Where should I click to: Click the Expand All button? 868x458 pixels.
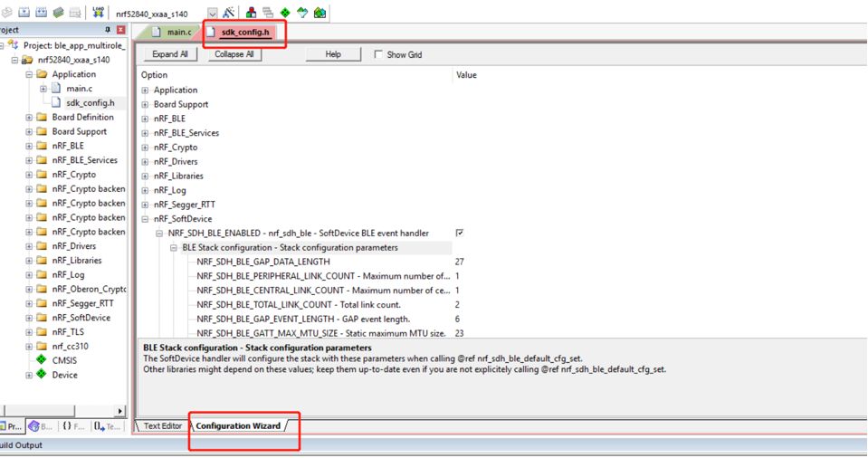pyautogui.click(x=170, y=54)
